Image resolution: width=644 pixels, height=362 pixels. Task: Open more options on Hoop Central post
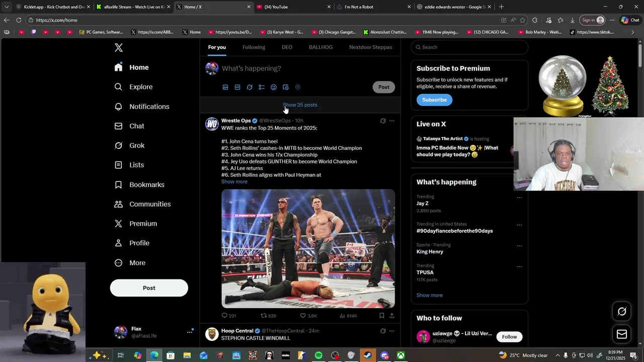[x=392, y=331]
